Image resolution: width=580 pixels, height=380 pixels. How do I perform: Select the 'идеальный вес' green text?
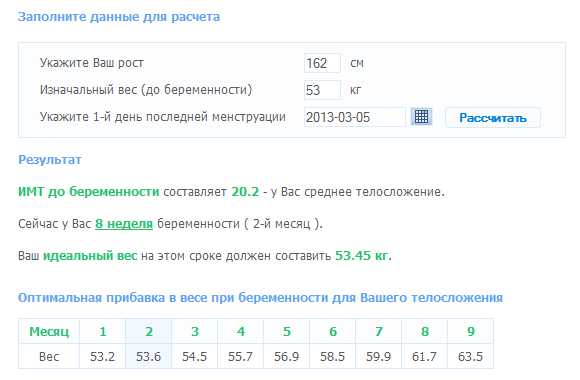pos(90,256)
